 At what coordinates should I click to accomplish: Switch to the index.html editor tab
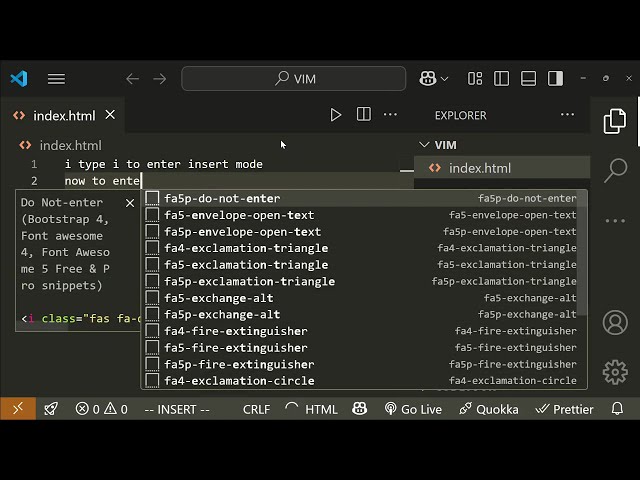pyautogui.click(x=63, y=116)
